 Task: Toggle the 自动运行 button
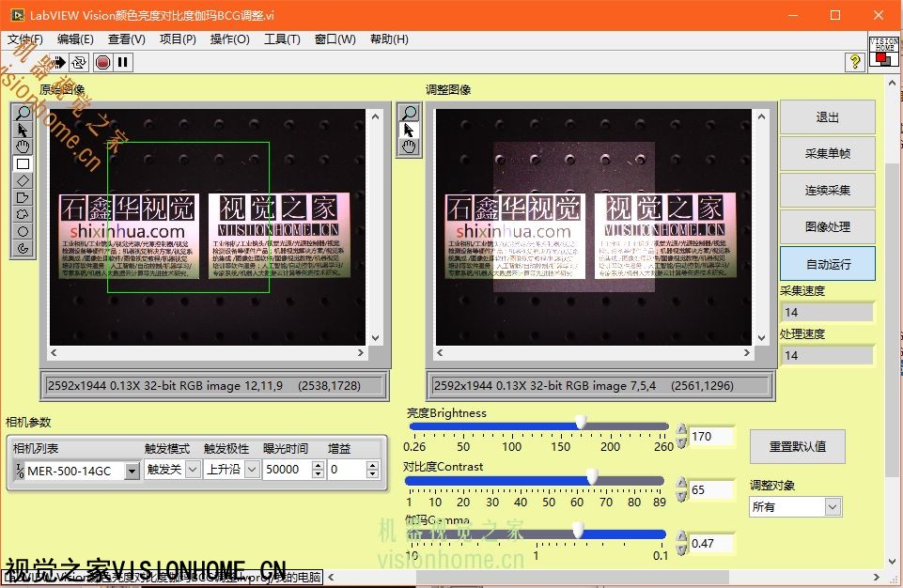827,264
